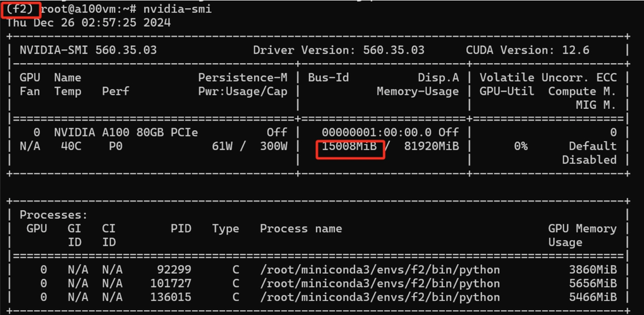Image resolution: width=644 pixels, height=315 pixels.
Task: Click the Driver Version: 560.35.03 text
Action: tap(339, 50)
